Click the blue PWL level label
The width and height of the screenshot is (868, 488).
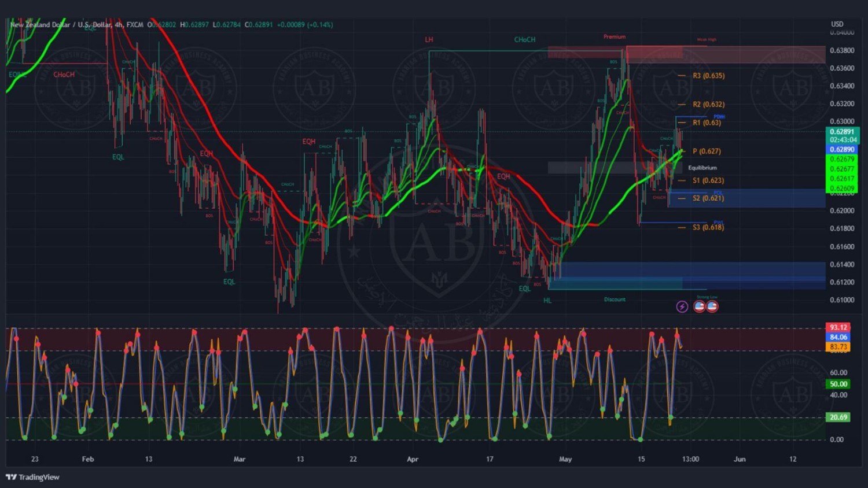[718, 222]
